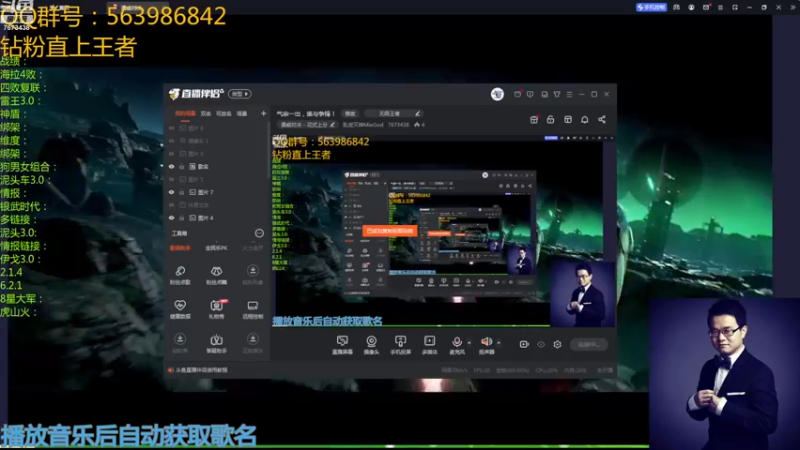Viewport: 800px width, 450px height.
Task: Add a 手机投屏 phone mirroring source
Action: pos(401,345)
